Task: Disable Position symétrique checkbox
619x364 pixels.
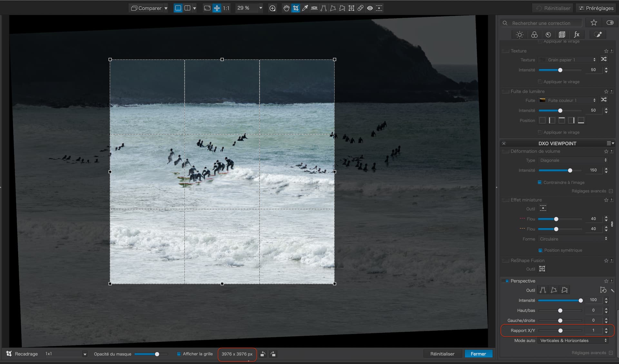Action: [540, 250]
